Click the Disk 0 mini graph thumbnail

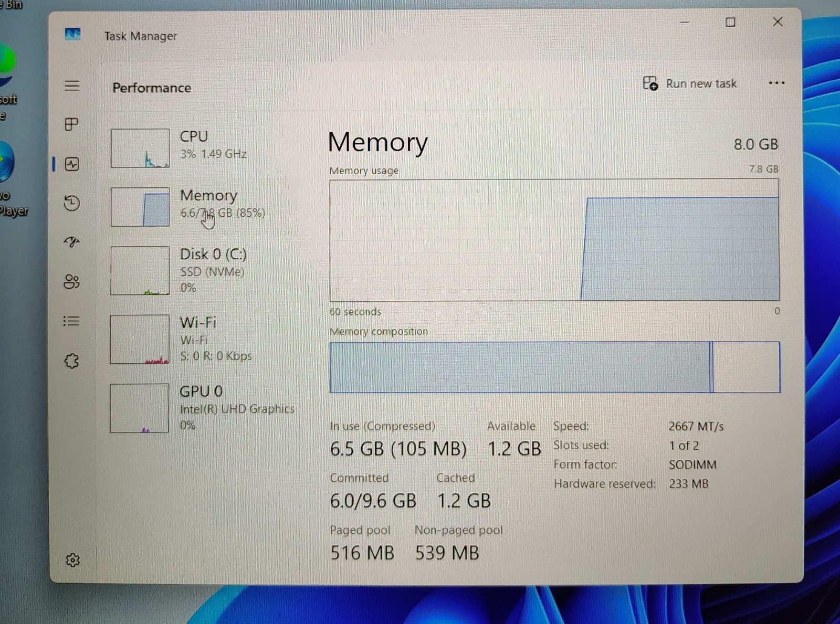coord(140,271)
